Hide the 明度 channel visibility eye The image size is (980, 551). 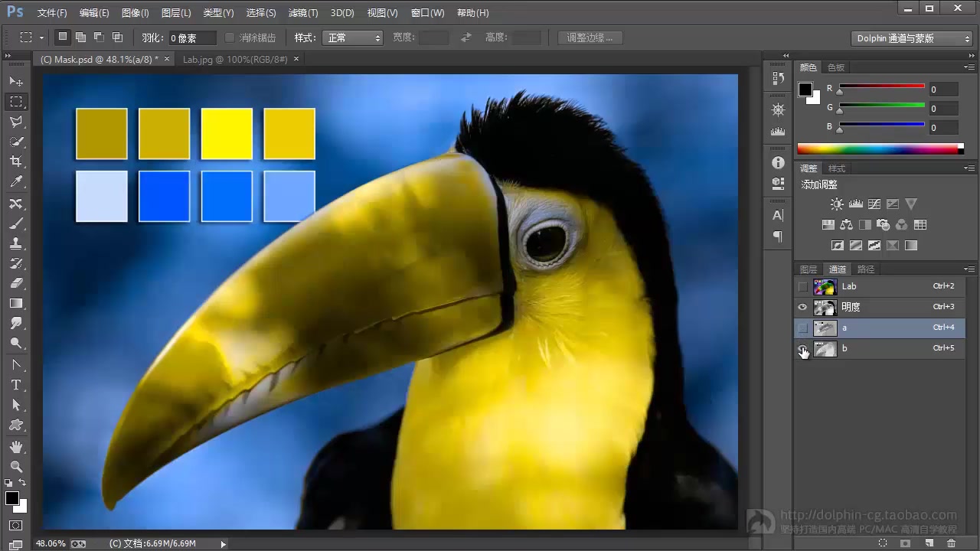(x=802, y=307)
